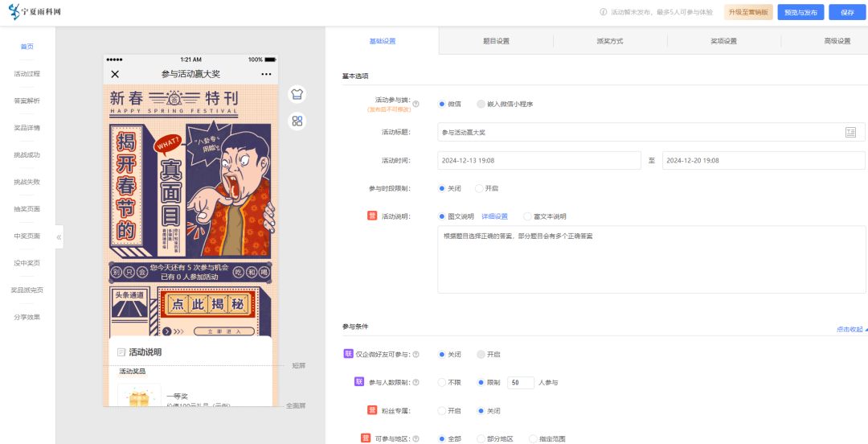Viewport: 868px width, 444px height.
Task: Click the 保存 button
Action: (847, 12)
